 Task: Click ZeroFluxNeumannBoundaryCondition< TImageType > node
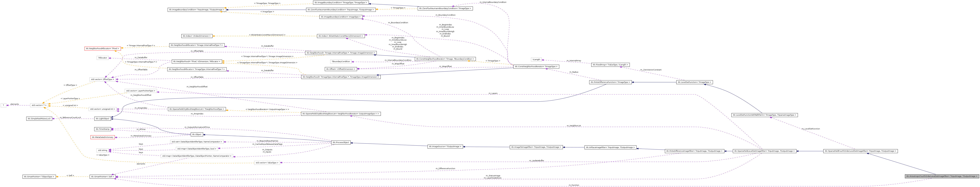445,8
